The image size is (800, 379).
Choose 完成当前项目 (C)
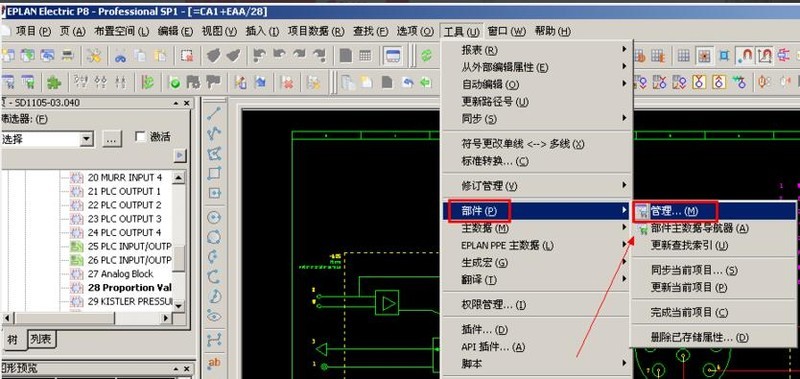click(714, 312)
